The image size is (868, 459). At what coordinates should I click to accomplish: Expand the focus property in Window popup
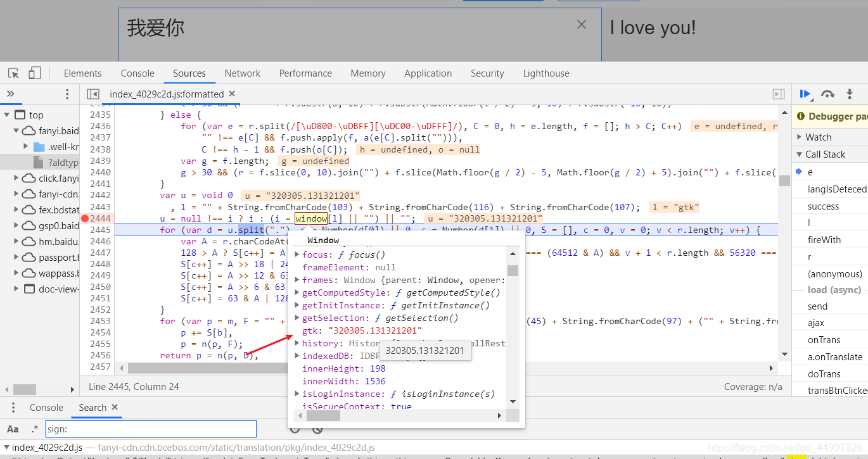(298, 255)
